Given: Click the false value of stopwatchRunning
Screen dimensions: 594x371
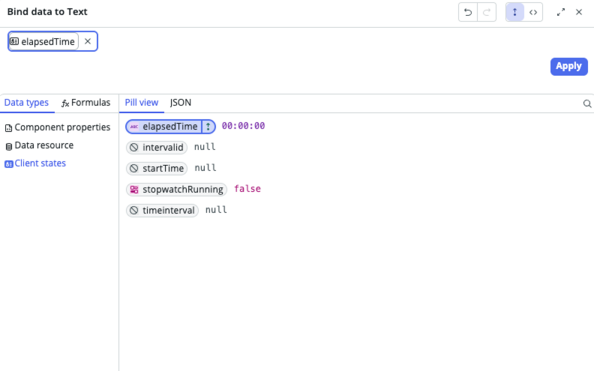Looking at the screenshot, I should (247, 189).
